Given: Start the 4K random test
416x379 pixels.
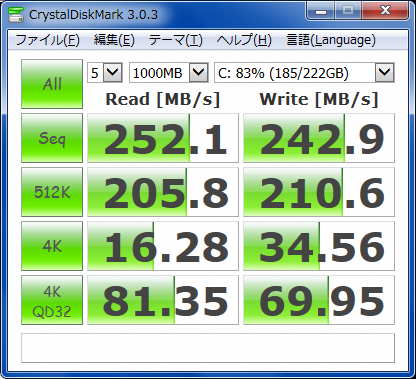Looking at the screenshot, I should point(52,246).
